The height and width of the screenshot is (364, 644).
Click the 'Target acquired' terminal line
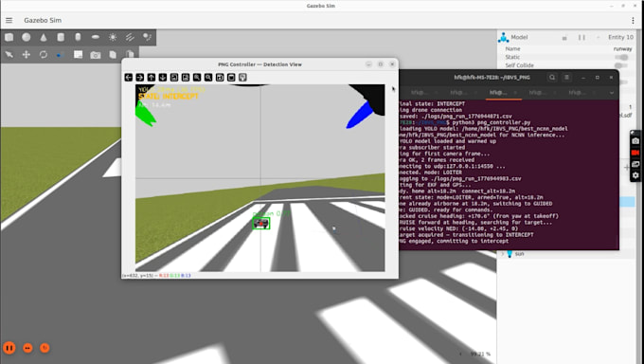[466, 235]
